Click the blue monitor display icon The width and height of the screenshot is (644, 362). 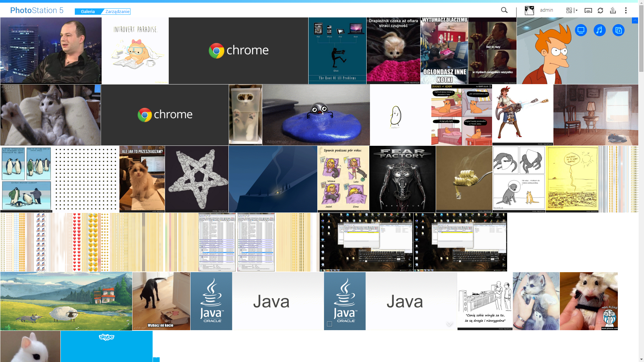click(581, 30)
